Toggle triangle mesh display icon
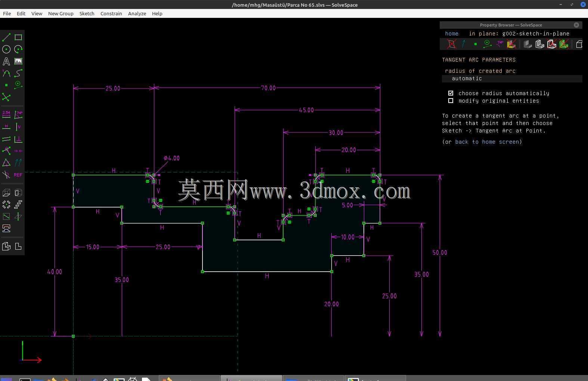The height and width of the screenshot is (381, 588). pos(563,44)
